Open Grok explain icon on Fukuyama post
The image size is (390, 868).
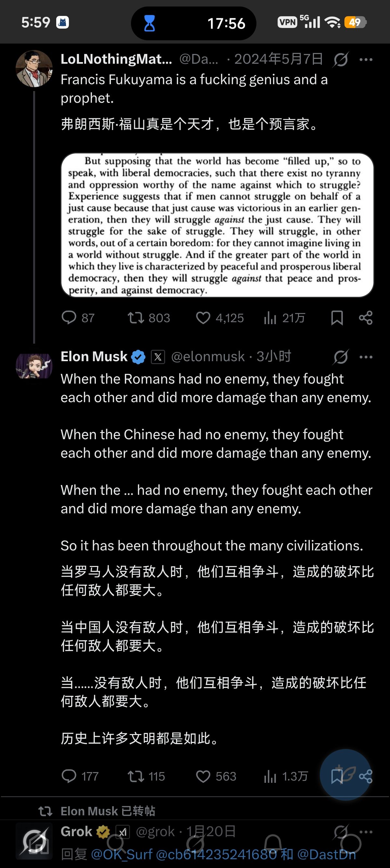341,59
